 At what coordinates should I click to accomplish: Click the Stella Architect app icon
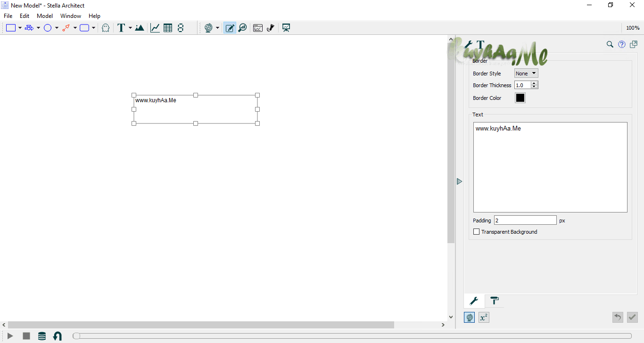(5, 5)
